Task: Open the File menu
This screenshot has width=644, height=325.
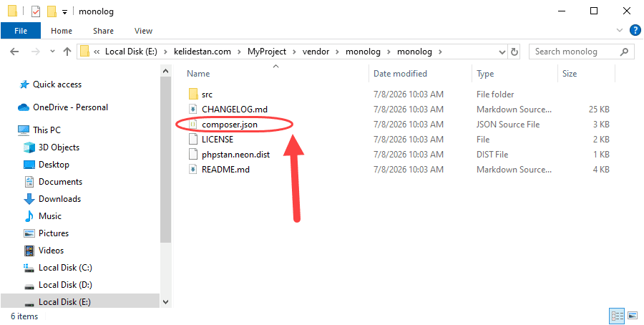Action: pyautogui.click(x=21, y=31)
